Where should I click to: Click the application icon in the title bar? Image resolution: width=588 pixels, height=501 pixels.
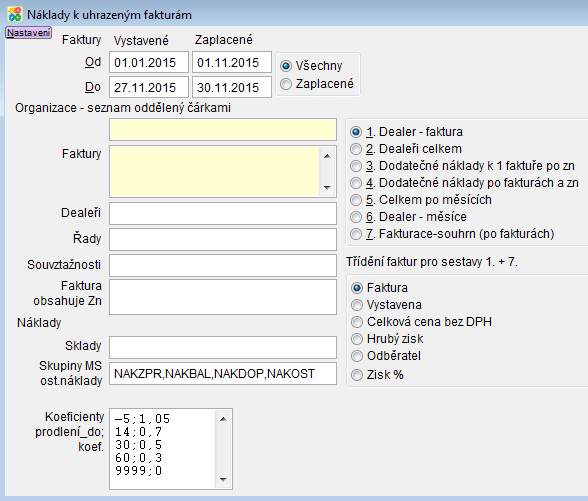15,14
